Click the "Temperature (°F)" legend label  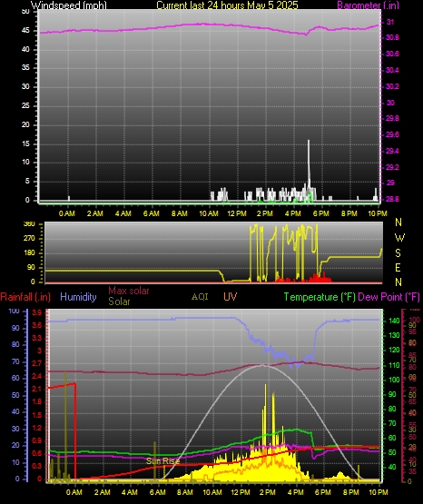tap(320, 297)
